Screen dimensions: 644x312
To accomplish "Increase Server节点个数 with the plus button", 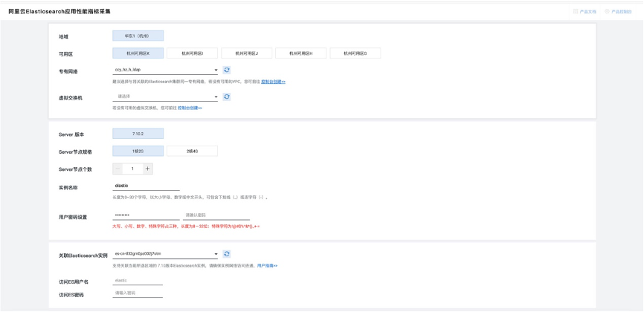I will click(148, 169).
